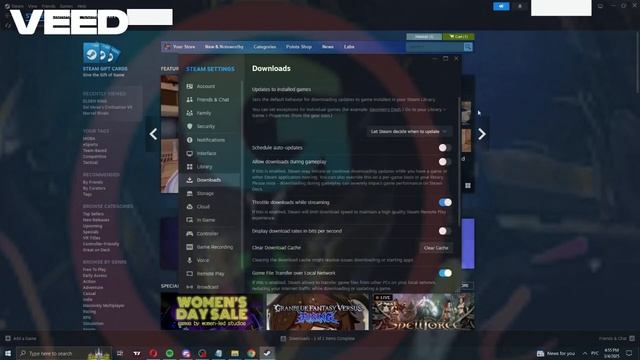This screenshot has width=640, height=360.
Task: Browse the Free To Play genre
Action: click(94, 270)
